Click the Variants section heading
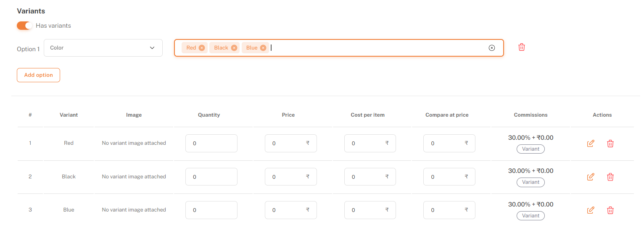This screenshot has height=230, width=644. [31, 11]
